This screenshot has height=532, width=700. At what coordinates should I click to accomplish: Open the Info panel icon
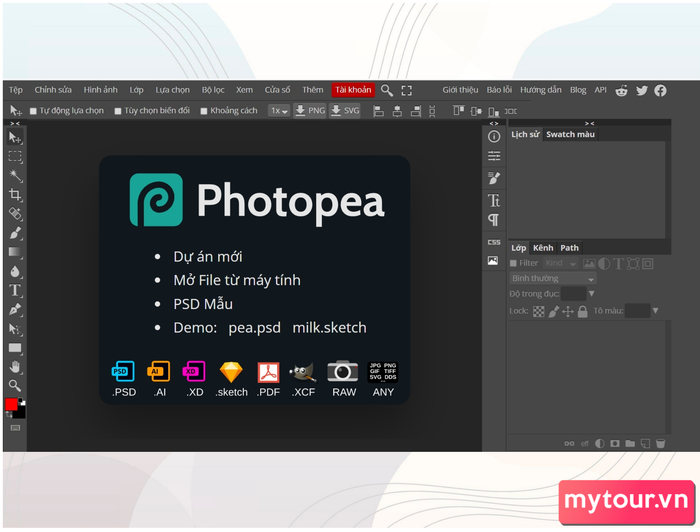point(494,137)
